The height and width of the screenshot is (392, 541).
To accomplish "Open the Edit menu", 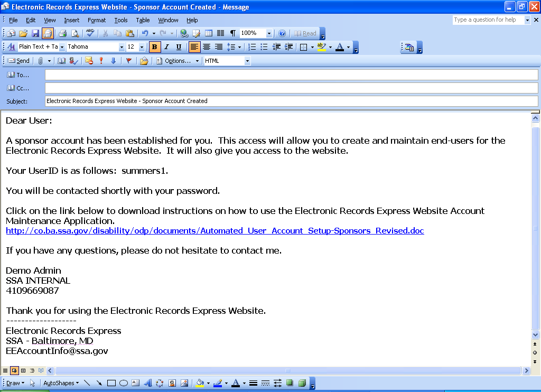I will (31, 21).
